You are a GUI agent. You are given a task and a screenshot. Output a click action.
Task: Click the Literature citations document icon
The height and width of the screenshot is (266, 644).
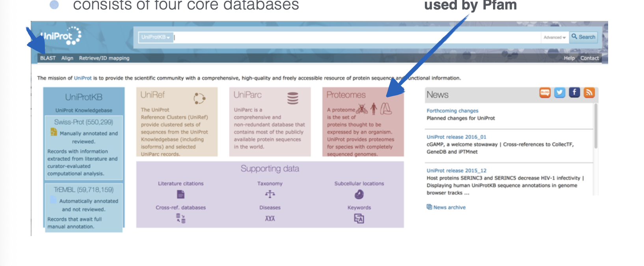click(x=181, y=194)
